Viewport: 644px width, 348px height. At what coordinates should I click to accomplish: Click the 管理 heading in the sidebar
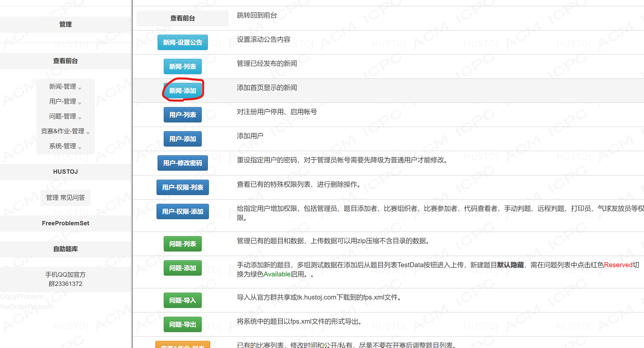coord(66,24)
